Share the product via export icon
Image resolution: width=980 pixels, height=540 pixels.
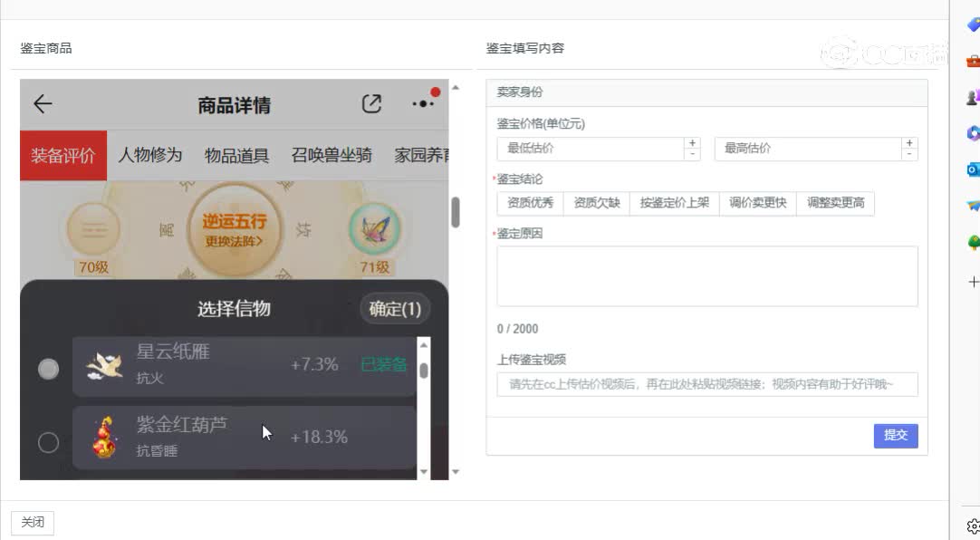[x=371, y=104]
